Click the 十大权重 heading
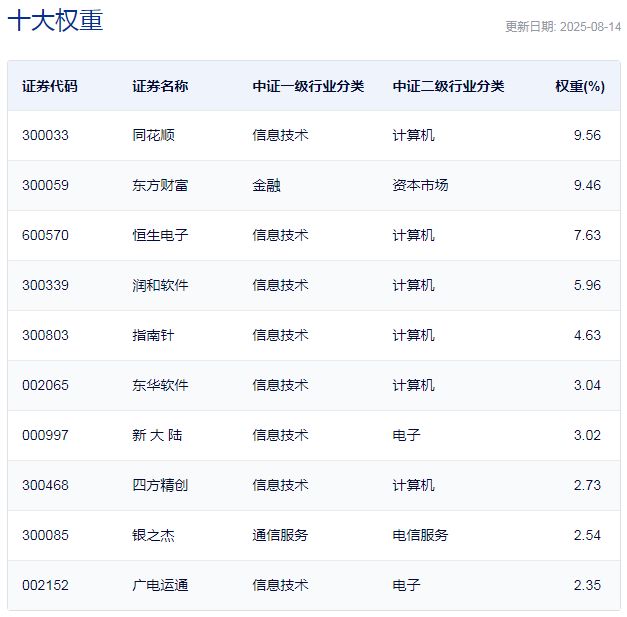 tap(55, 21)
